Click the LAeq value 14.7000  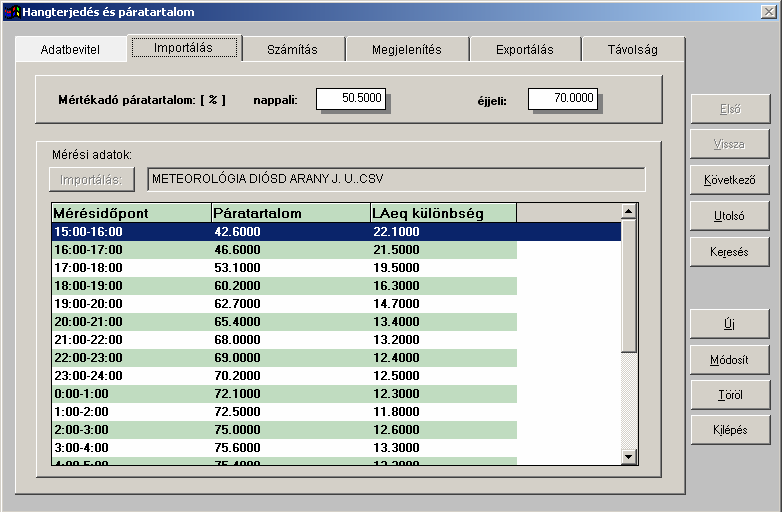(x=396, y=304)
